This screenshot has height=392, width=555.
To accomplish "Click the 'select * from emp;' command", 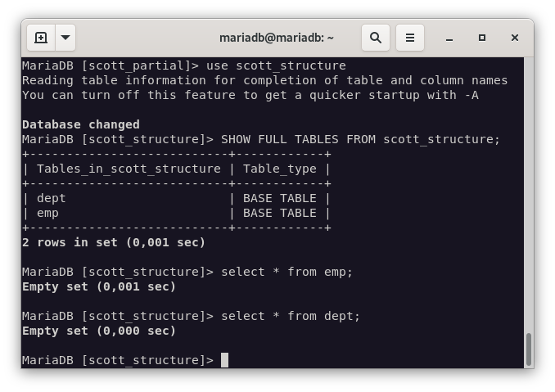I will (x=287, y=272).
